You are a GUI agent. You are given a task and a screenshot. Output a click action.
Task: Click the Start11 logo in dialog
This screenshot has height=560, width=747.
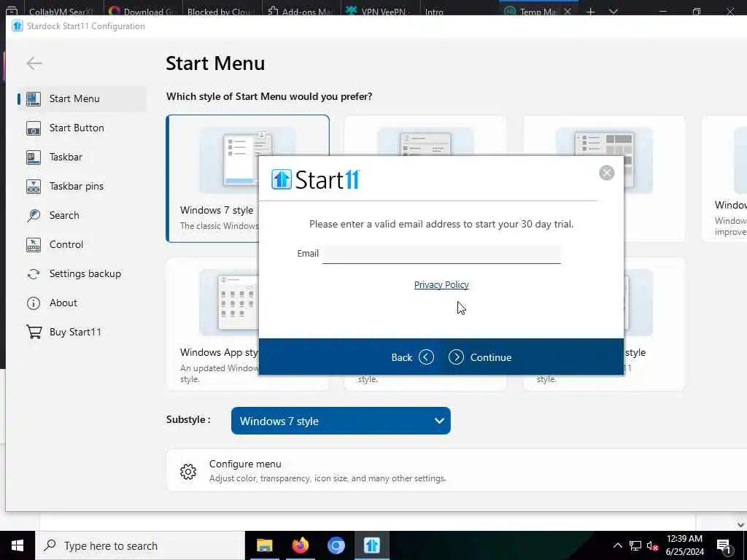(315, 179)
